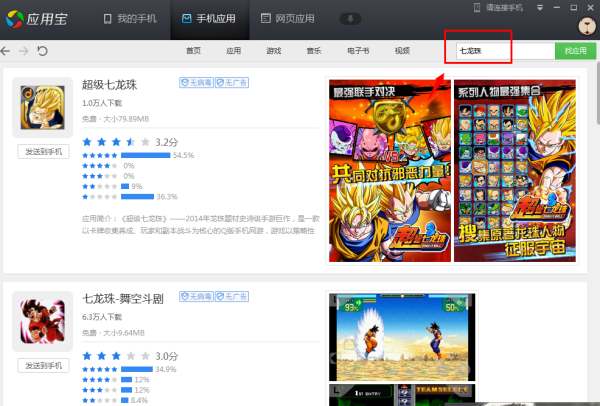Select the 应用 menu item
Image resolution: width=600 pixels, height=406 pixels.
pyautogui.click(x=233, y=51)
